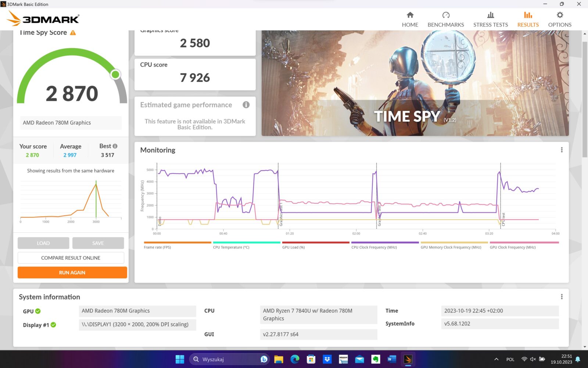Click Run Again button
Screen dimensions: 588x368
[72, 273]
